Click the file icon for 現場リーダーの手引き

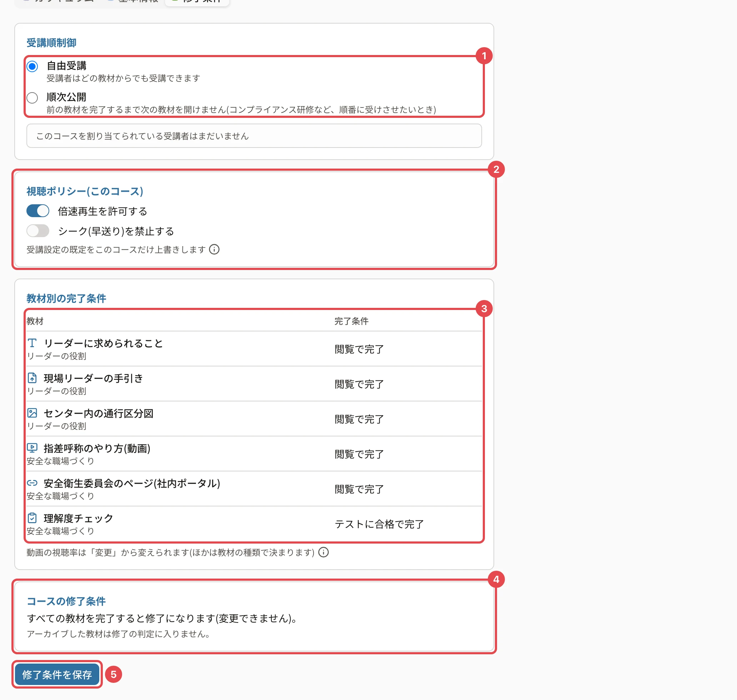point(32,377)
